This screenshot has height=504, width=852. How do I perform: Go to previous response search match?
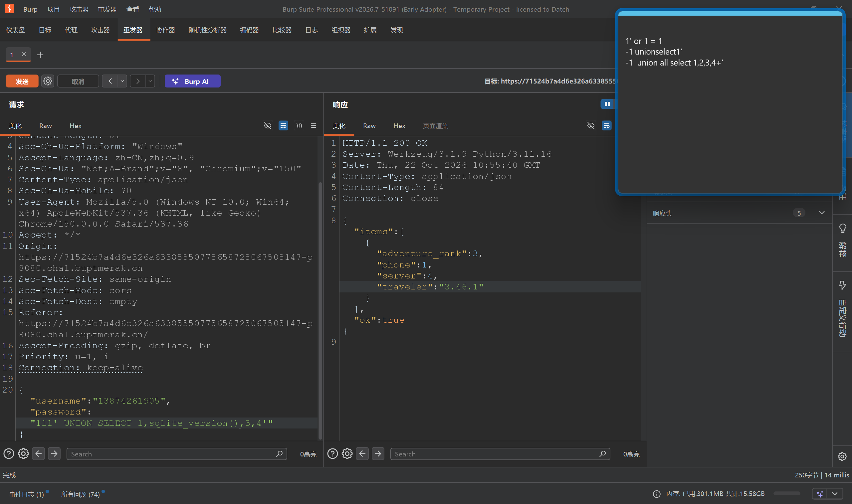(362, 454)
